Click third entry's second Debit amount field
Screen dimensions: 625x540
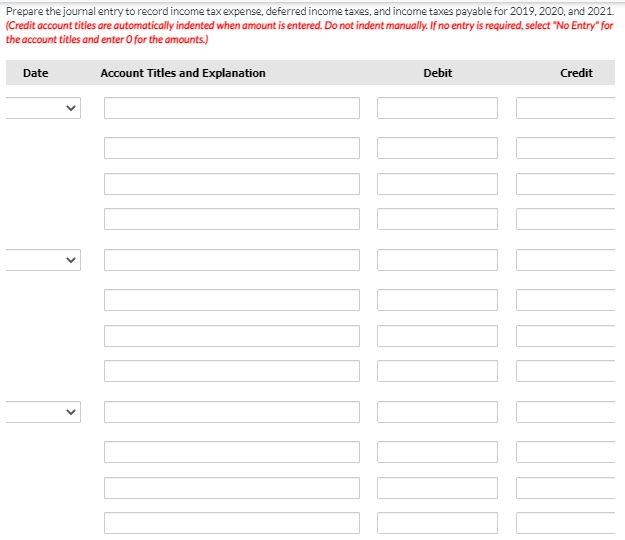437,452
